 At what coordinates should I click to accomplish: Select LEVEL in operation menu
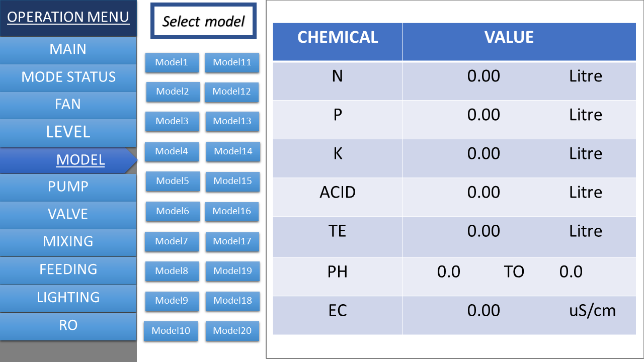click(68, 132)
